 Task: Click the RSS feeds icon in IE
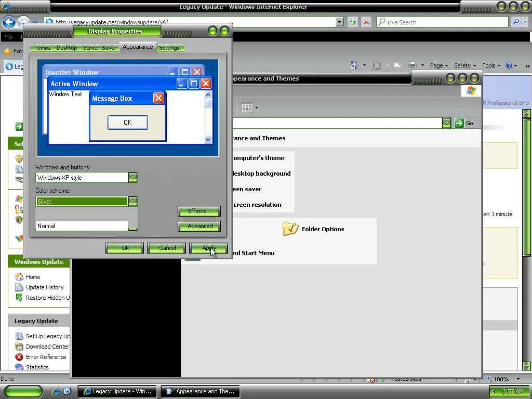pos(376,65)
